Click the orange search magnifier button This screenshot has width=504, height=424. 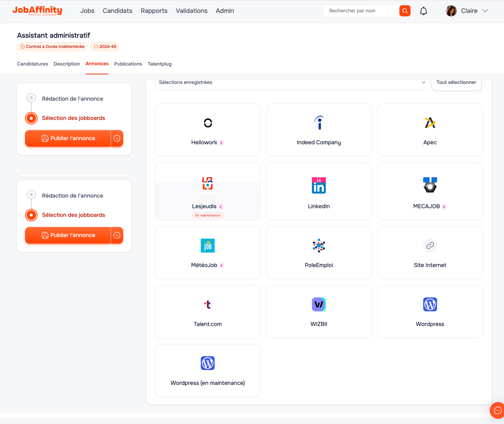pos(405,11)
